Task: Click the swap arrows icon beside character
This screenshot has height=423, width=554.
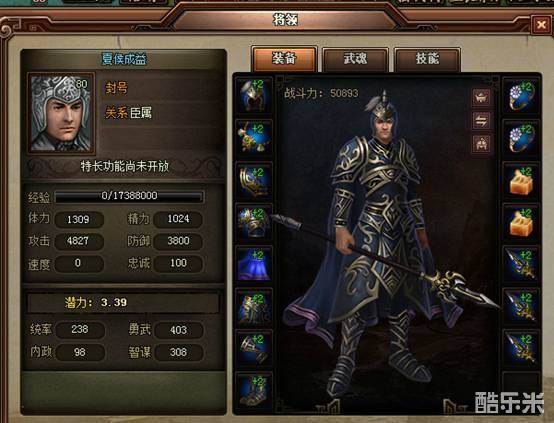Action: tap(481, 121)
